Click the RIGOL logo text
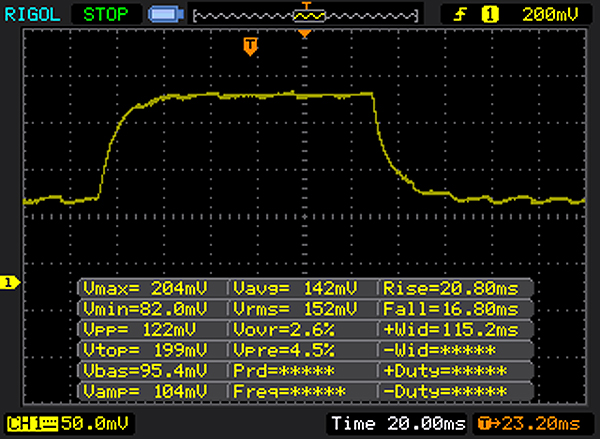Screen dimensions: 600x439 [32, 15]
